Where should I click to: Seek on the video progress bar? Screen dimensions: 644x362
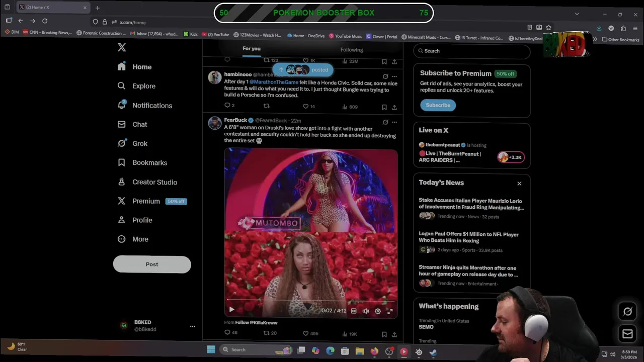pyautogui.click(x=310, y=301)
